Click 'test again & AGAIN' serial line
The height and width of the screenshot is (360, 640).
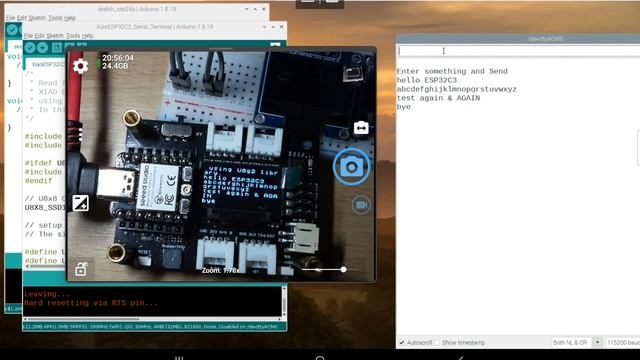(x=438, y=98)
